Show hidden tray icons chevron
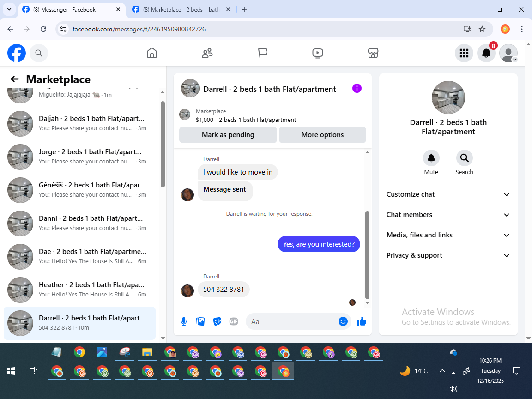Screen dimensions: 532x399 [x=442, y=371]
